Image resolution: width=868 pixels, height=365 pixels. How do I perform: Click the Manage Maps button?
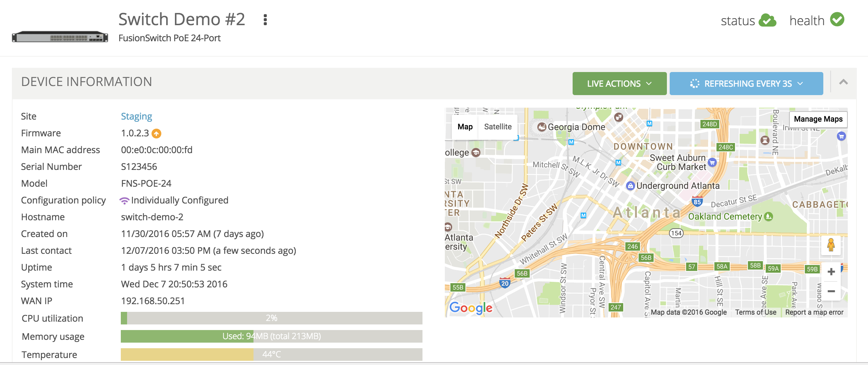(818, 119)
